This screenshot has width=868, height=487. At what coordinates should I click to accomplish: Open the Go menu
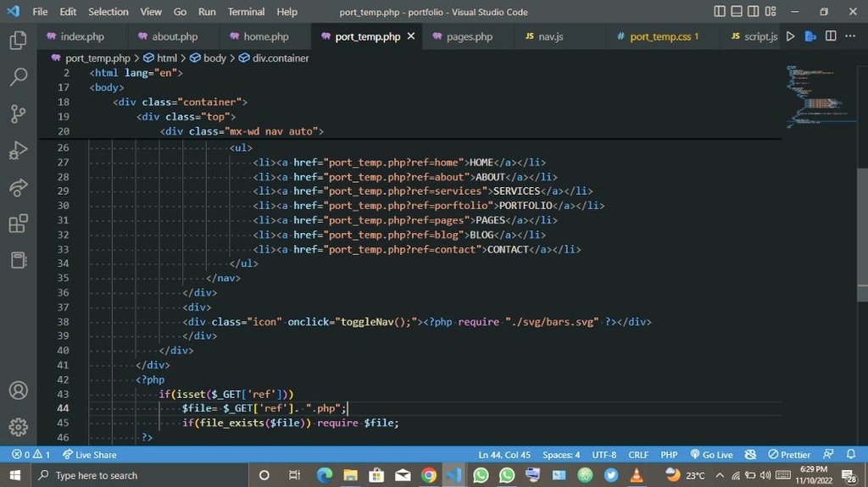click(x=180, y=12)
